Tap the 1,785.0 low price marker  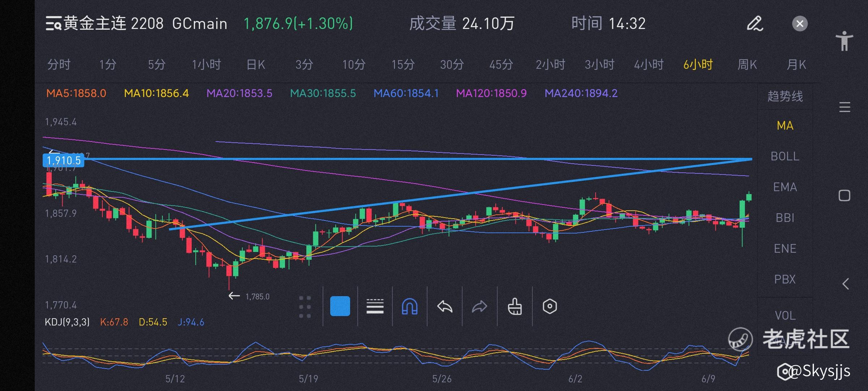pos(257,297)
